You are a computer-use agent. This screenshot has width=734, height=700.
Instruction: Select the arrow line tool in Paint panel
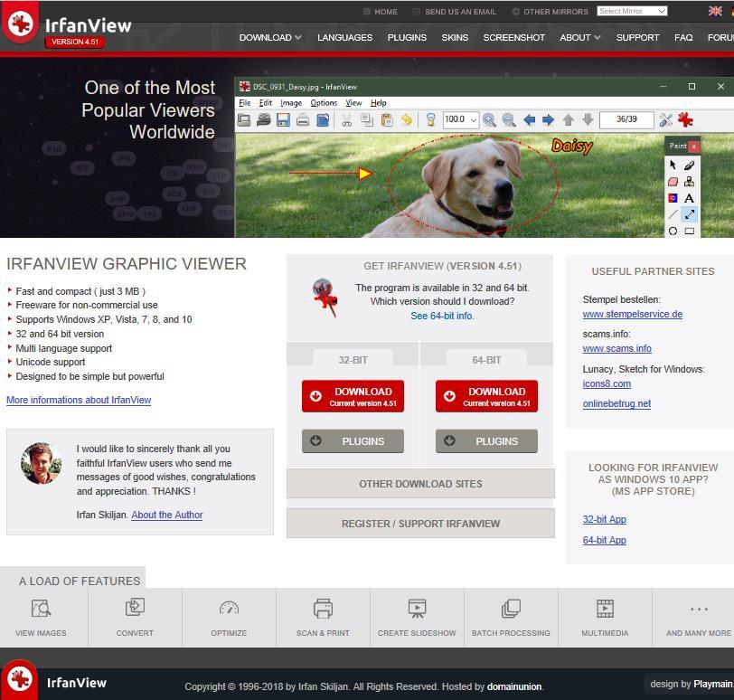click(689, 214)
